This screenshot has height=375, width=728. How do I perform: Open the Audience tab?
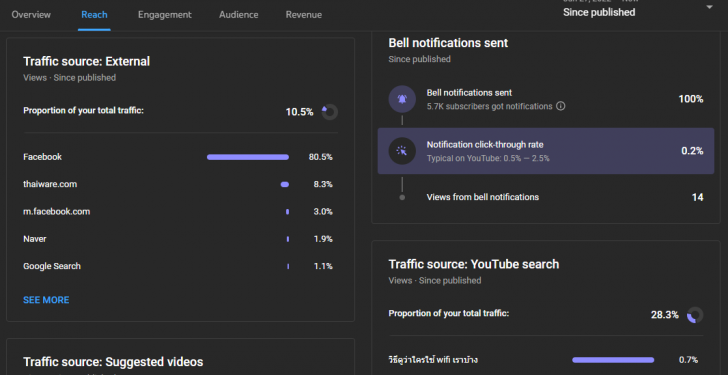click(x=239, y=15)
